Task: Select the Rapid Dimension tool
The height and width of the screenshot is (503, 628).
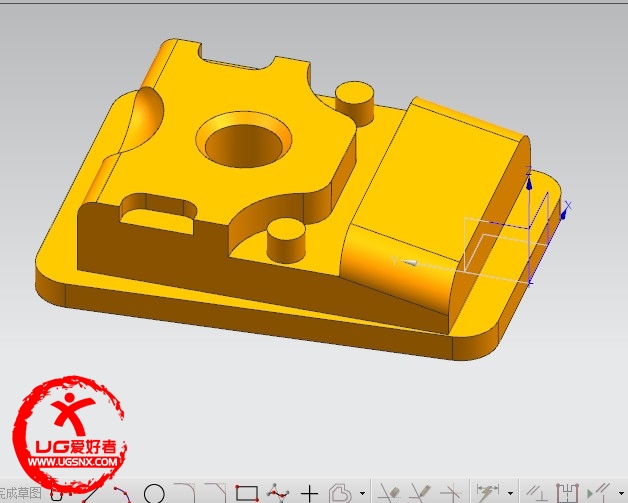Action: pyautogui.click(x=488, y=493)
